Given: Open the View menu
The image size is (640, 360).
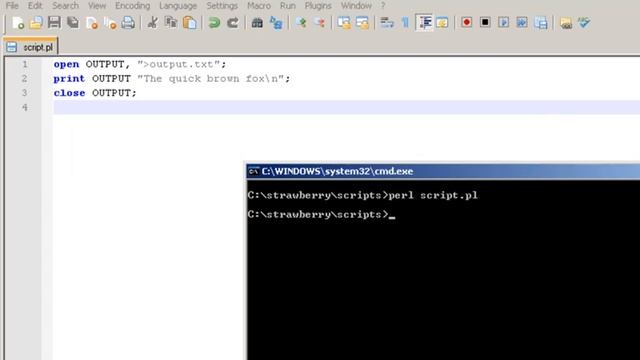Looking at the screenshot, I should click(x=97, y=6).
